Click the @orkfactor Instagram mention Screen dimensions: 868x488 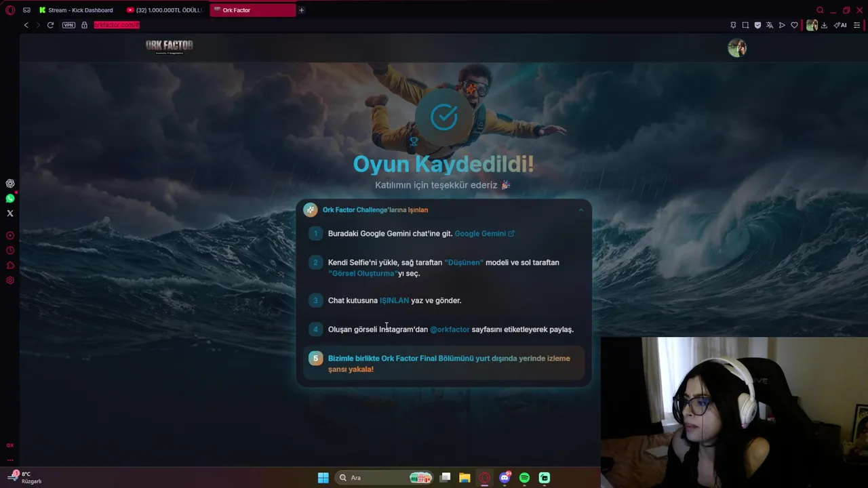(x=450, y=329)
